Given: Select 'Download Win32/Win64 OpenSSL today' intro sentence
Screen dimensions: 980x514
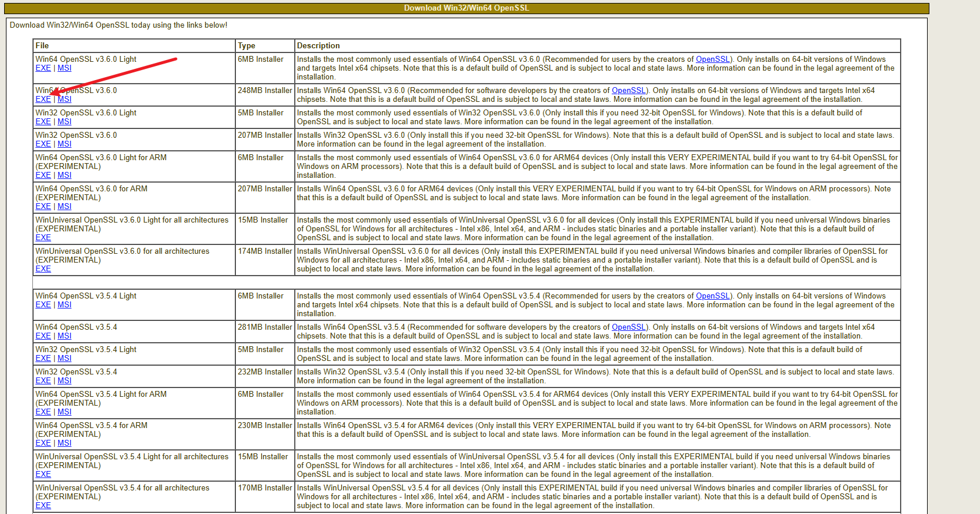Looking at the screenshot, I should pyautogui.click(x=118, y=25).
